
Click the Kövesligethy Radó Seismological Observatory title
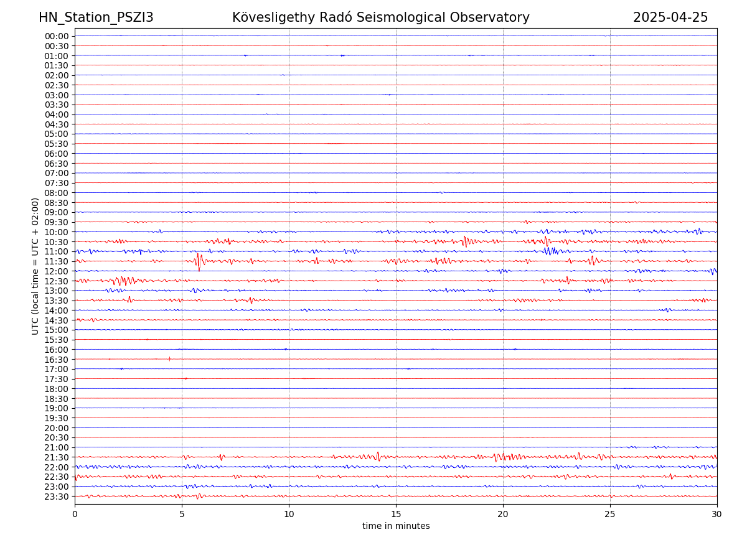coord(380,17)
